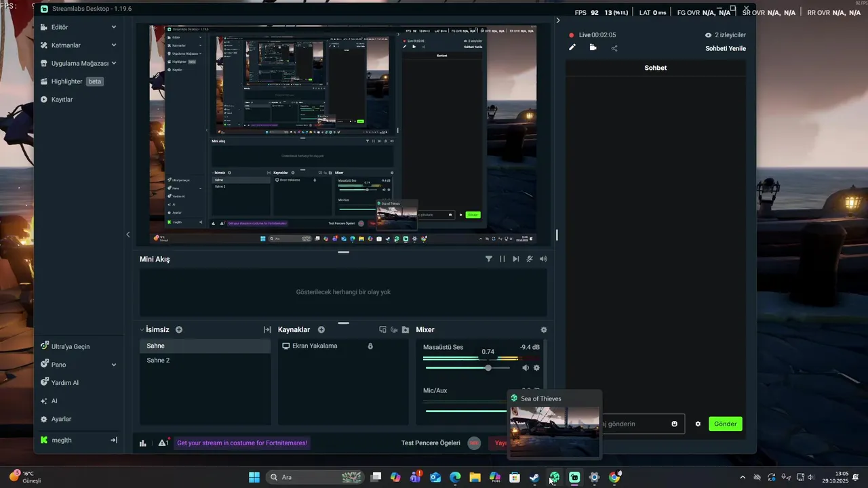The image size is (868, 488).
Task: Open Mixer settings gear
Action: pos(543,329)
